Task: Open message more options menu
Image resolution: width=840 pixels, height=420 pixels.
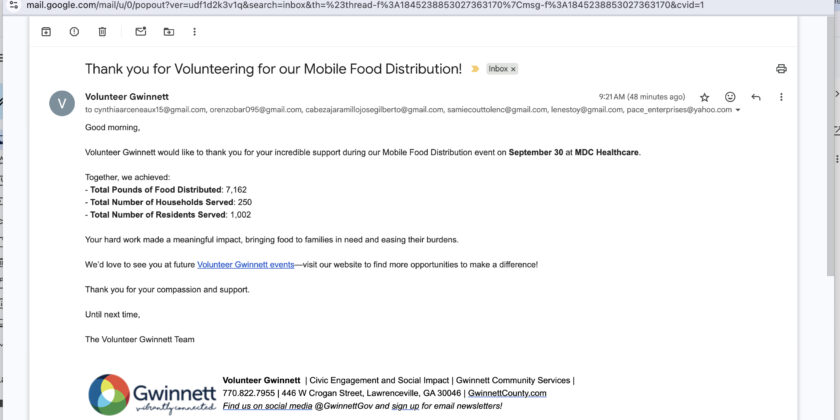Action: [x=781, y=97]
